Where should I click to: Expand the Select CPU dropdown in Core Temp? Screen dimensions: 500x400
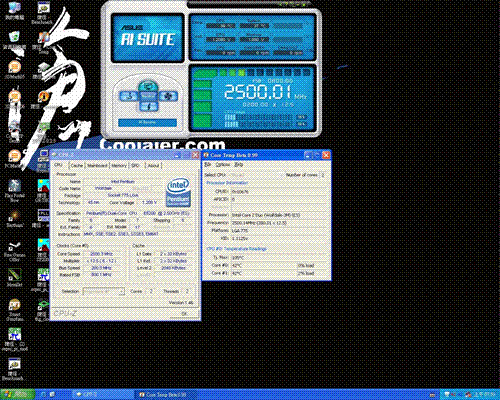click(x=255, y=175)
